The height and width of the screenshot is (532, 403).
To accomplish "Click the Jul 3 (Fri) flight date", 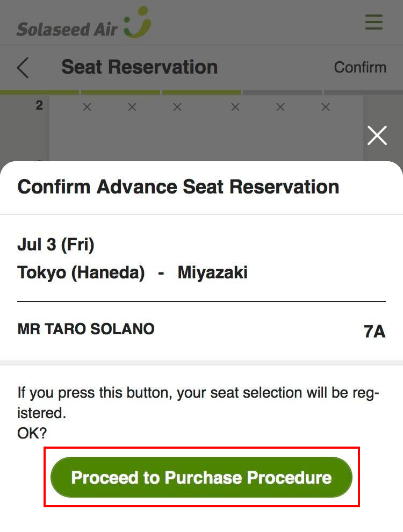I will pos(56,245).
